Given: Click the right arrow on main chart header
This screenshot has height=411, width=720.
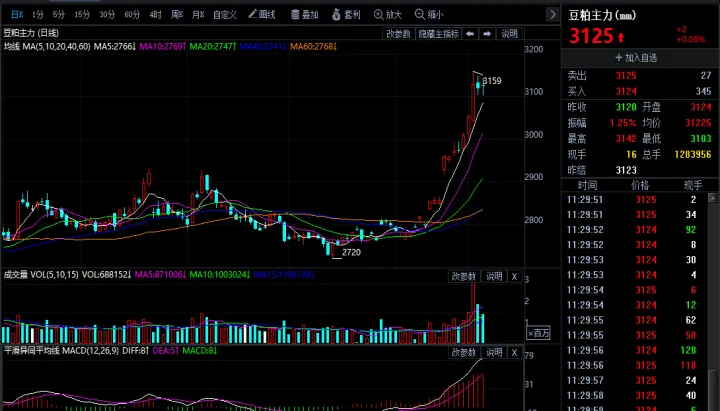Looking at the screenshot, I should point(487,33).
